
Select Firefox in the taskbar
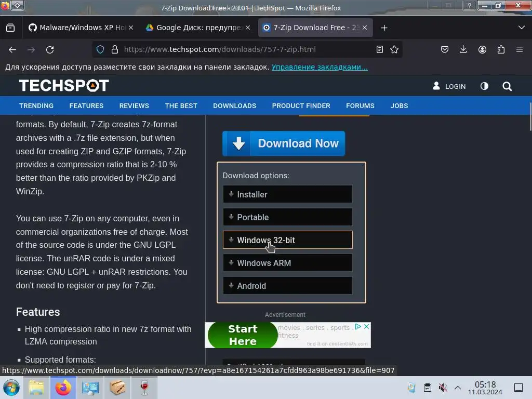[x=63, y=388]
